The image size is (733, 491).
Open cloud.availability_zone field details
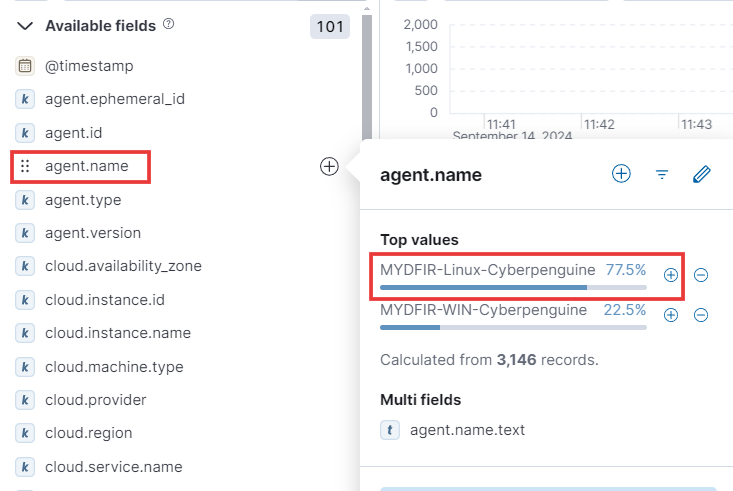[x=123, y=266]
